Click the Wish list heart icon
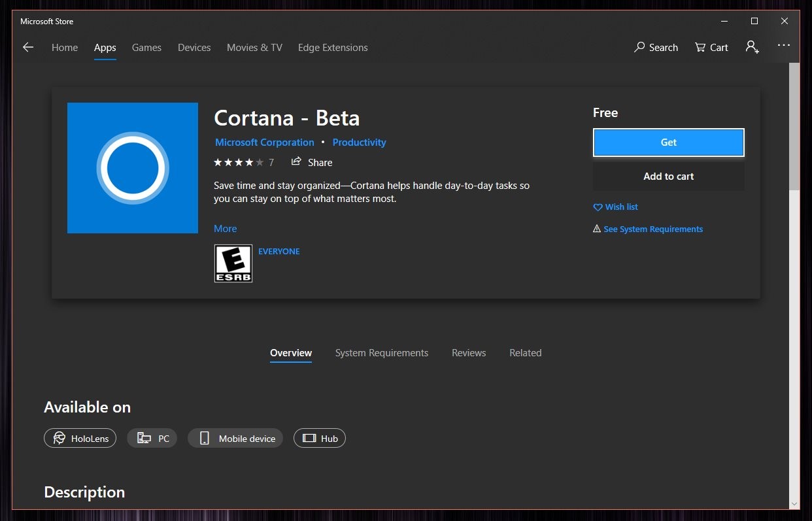 tap(598, 207)
